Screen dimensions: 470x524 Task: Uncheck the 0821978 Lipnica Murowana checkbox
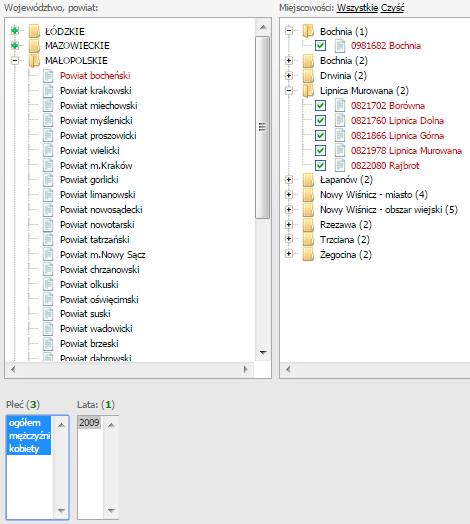click(320, 150)
